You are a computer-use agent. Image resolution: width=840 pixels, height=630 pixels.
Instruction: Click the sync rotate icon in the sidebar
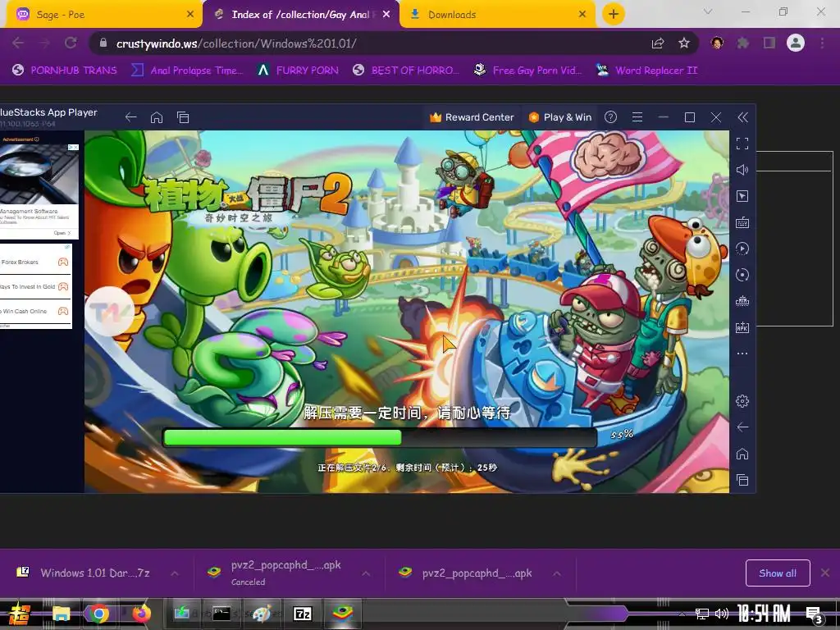pos(742,275)
